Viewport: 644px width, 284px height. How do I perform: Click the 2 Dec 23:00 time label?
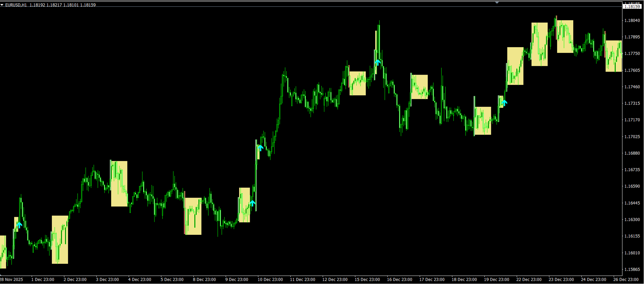(75, 280)
